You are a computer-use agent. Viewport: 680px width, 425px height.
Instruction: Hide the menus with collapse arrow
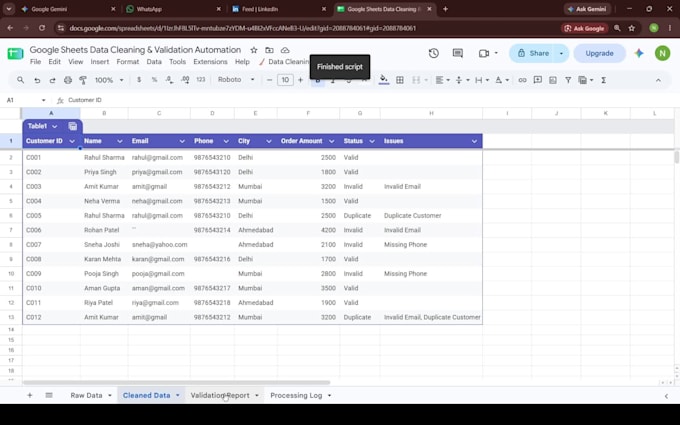(x=658, y=80)
